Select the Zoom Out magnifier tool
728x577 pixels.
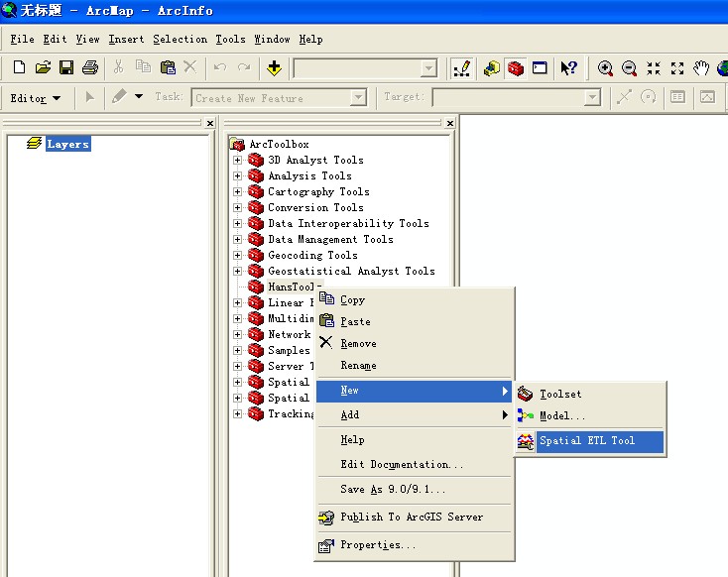point(629,68)
